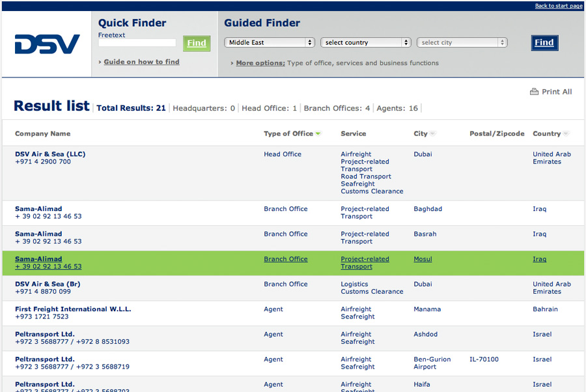586x392 pixels.
Task: Click the Company Name column header
Action: (x=42, y=133)
